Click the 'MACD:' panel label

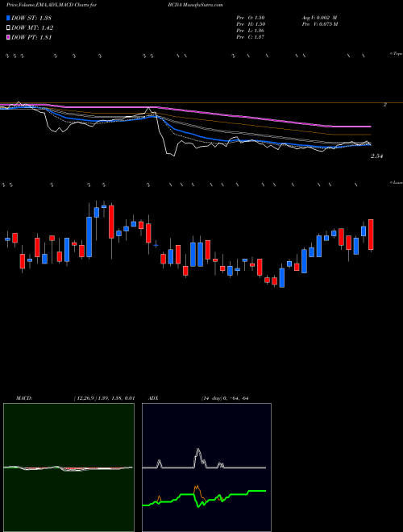pos(24,398)
